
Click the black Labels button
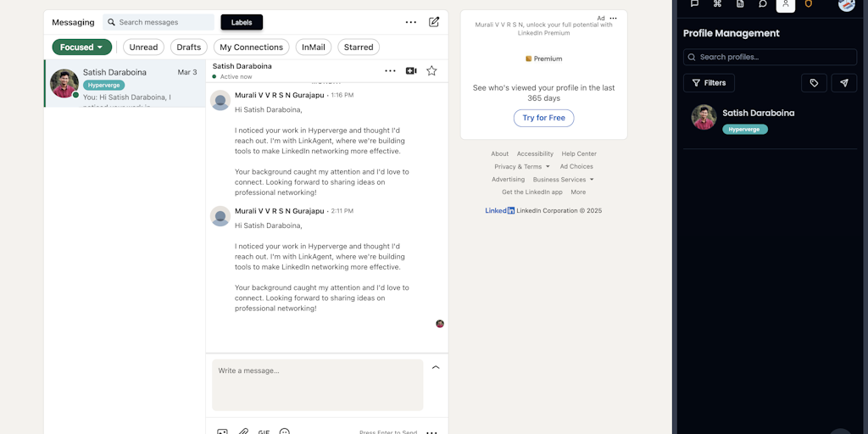point(242,22)
